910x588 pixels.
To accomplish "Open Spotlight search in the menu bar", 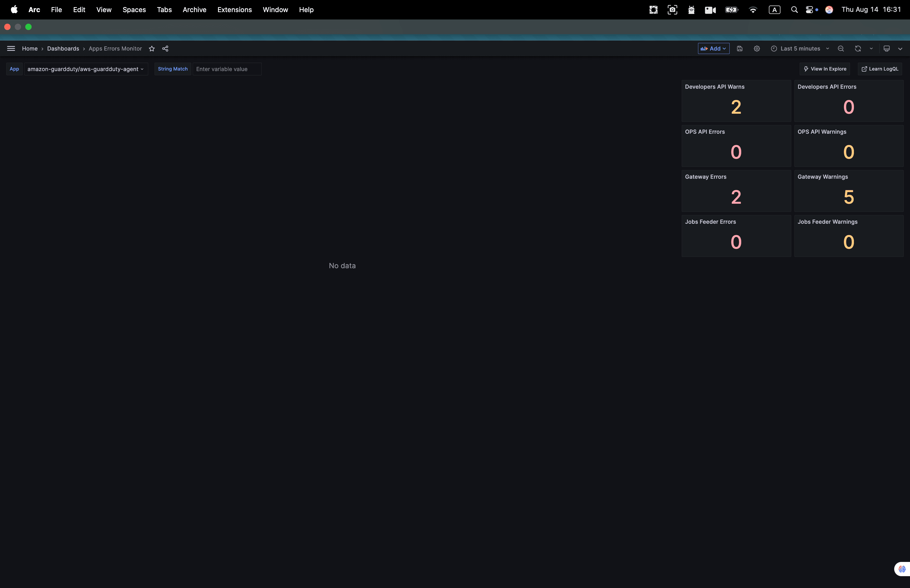I will pyautogui.click(x=794, y=9).
